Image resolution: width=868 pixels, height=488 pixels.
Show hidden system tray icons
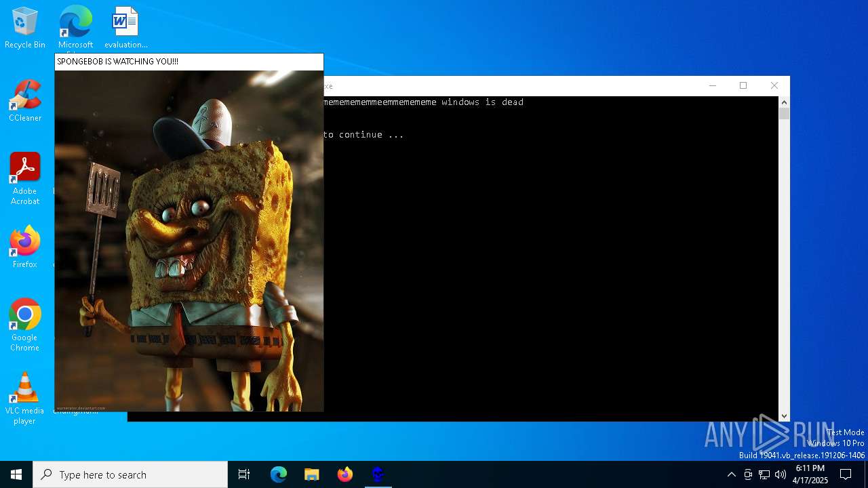[x=731, y=474]
